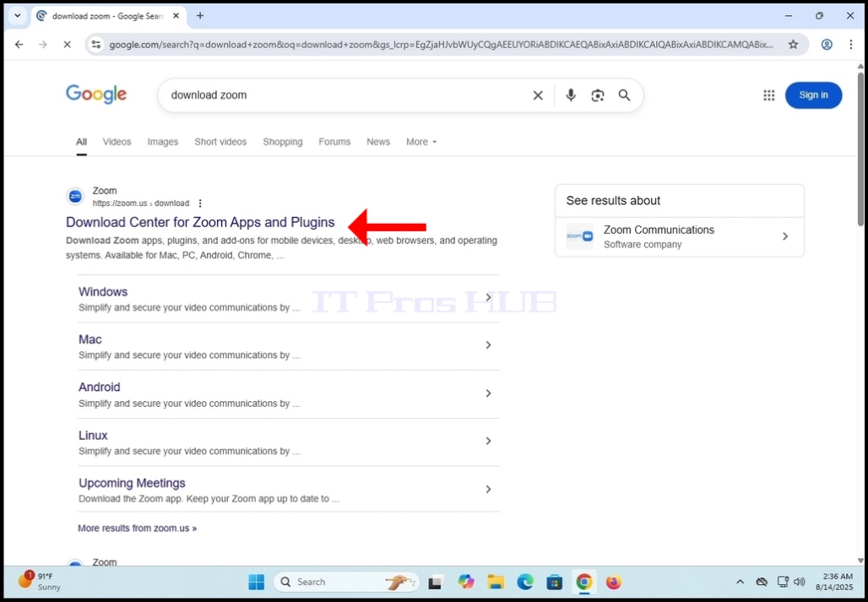Open the weather widget showing 91°F
This screenshot has height=602, width=868.
(40, 582)
